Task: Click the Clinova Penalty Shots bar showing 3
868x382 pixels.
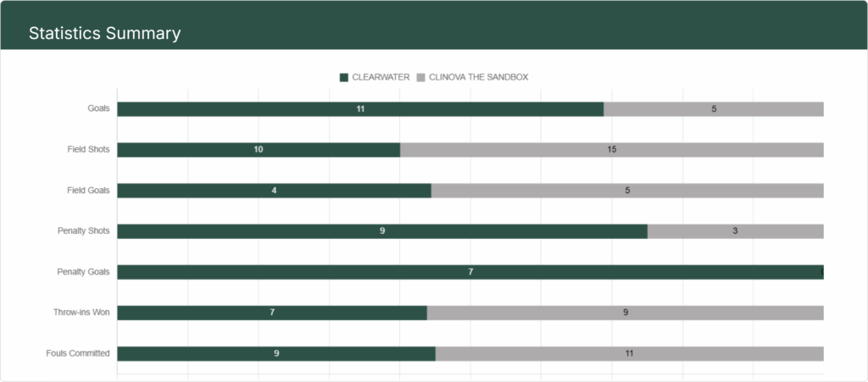Action: tap(735, 231)
